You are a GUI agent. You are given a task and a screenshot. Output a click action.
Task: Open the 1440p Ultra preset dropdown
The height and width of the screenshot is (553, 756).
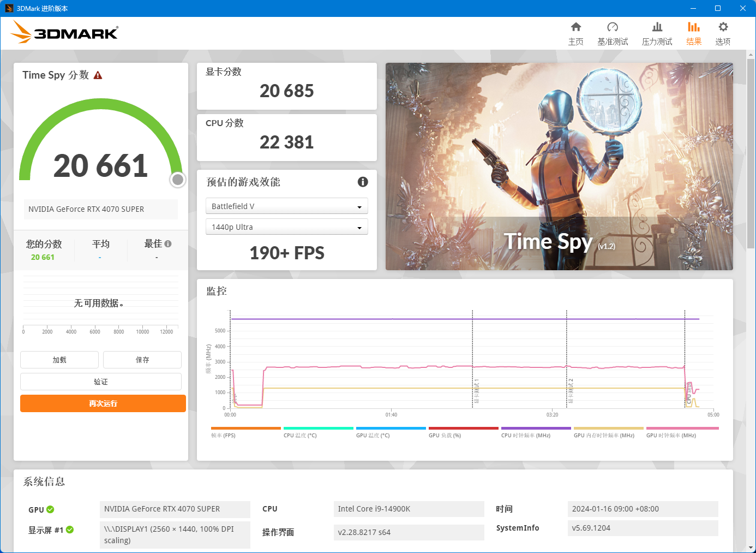pyautogui.click(x=287, y=226)
